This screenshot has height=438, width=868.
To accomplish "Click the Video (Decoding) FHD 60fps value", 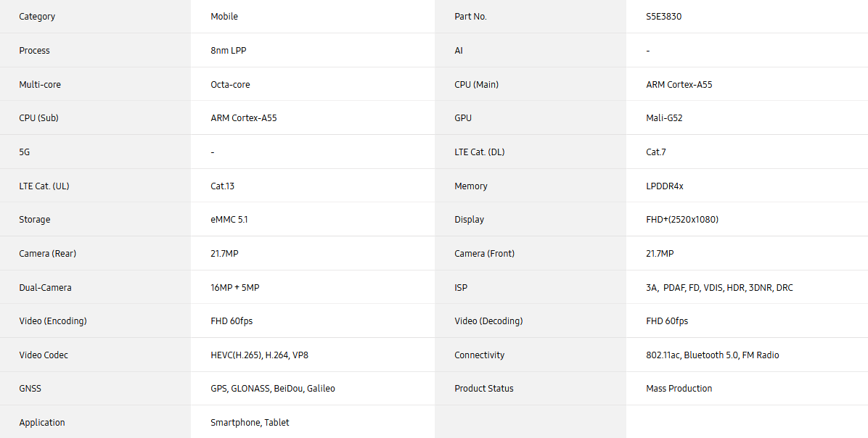I will coord(667,321).
